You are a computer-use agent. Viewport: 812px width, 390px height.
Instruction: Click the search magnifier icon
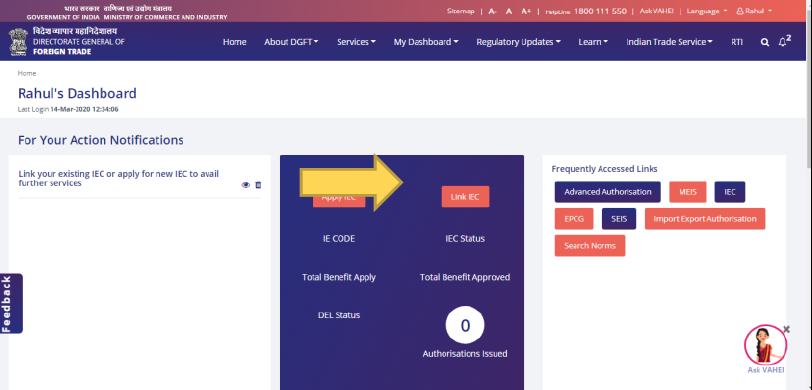[x=765, y=42]
